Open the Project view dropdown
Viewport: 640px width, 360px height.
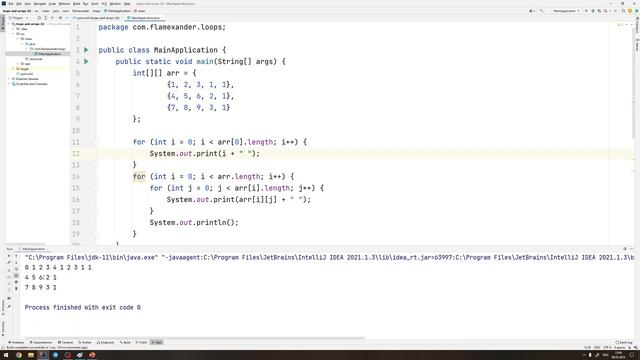(x=19, y=18)
